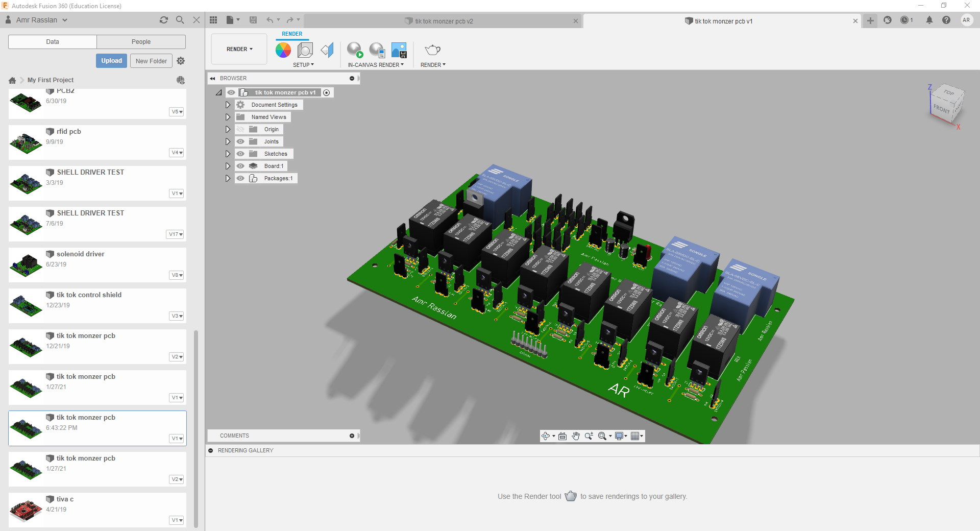Image resolution: width=980 pixels, height=531 pixels.
Task: Collapse the Rendering Gallery panel
Action: point(211,450)
